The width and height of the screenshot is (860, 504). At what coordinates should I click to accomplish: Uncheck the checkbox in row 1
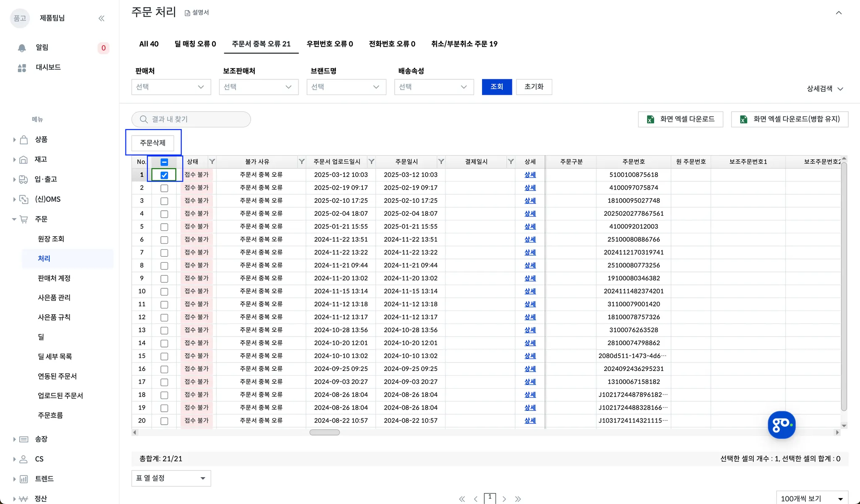(164, 175)
